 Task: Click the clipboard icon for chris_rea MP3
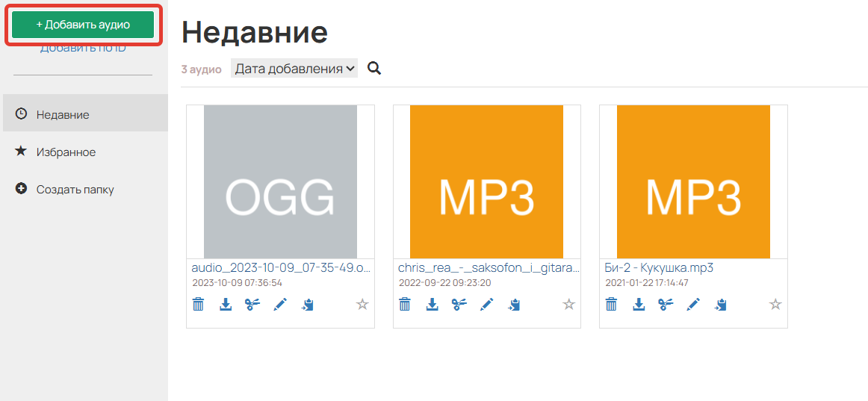tap(514, 304)
